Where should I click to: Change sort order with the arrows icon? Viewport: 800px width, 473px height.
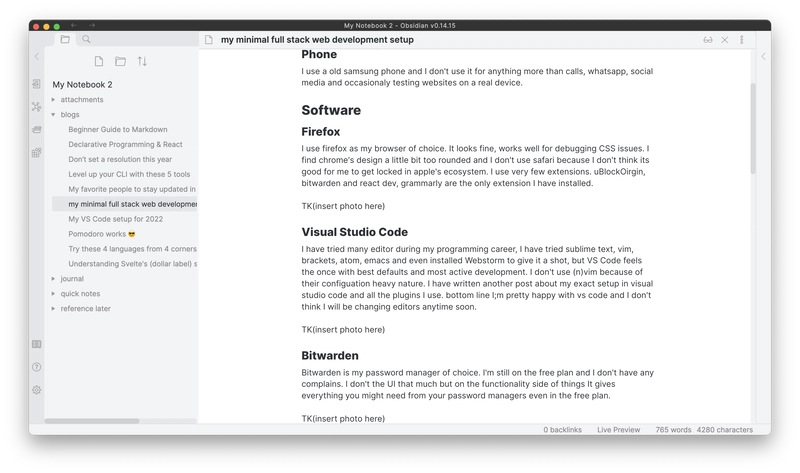pos(142,61)
